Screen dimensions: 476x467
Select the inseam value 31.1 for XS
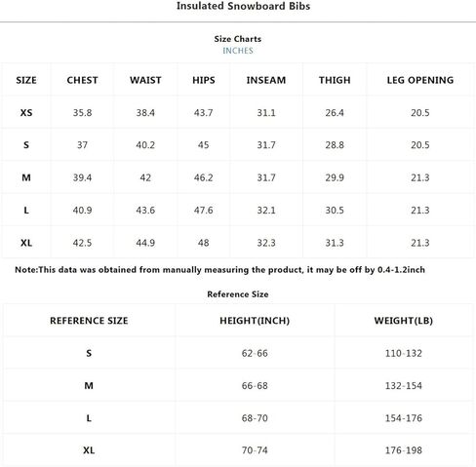(x=266, y=113)
